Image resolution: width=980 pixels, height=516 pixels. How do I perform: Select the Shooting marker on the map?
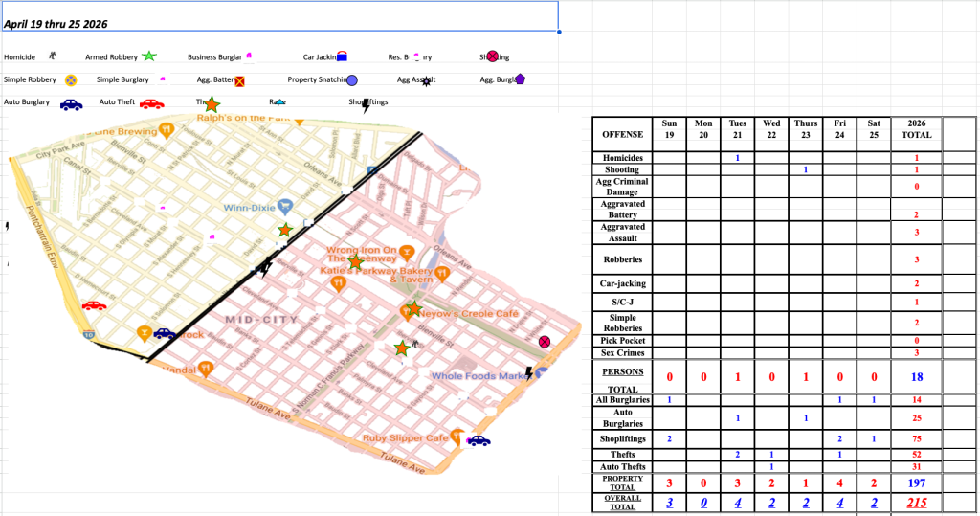[545, 342]
